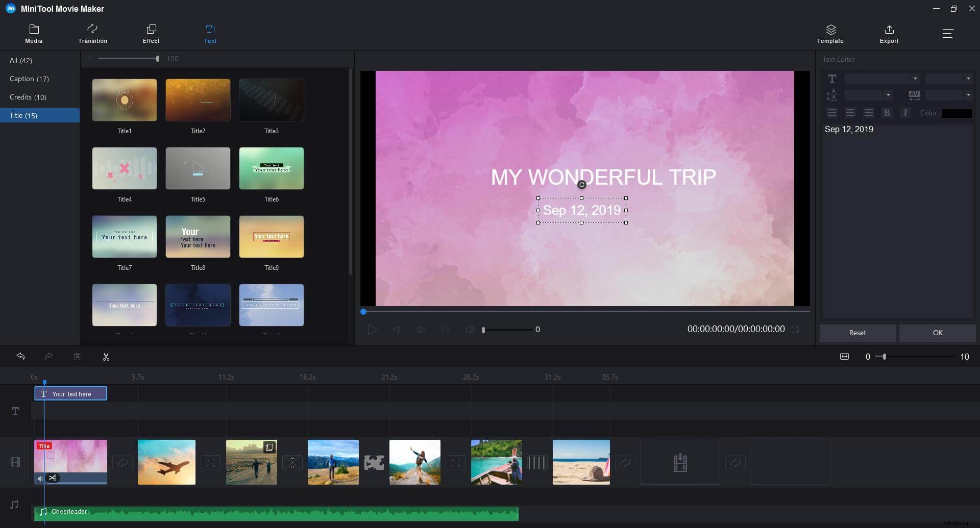Image resolution: width=980 pixels, height=528 pixels.
Task: Switch to the Text tab
Action: 210,33
